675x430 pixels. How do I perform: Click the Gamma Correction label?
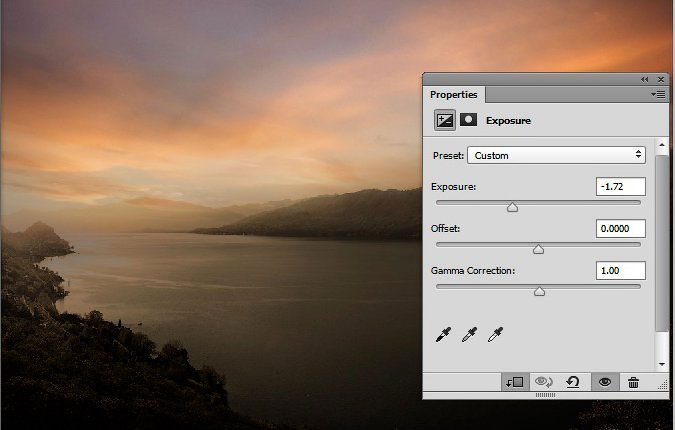click(x=473, y=271)
